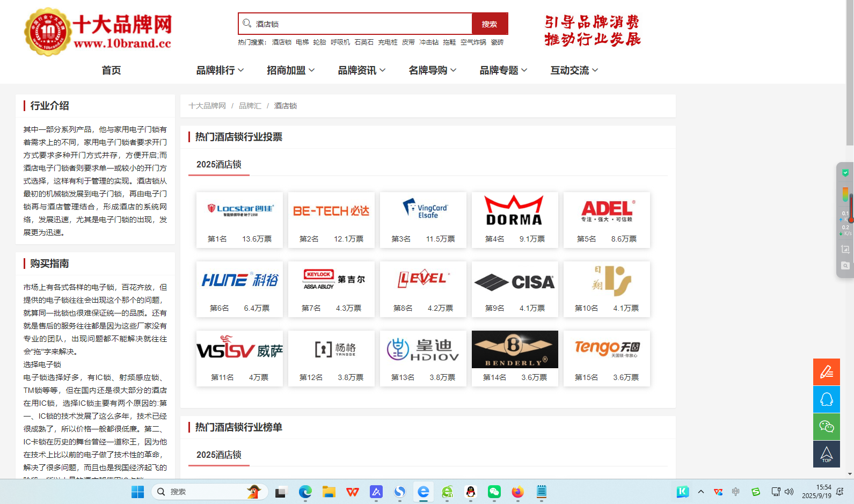This screenshot has height=504, width=854.
Task: Open the DORMA brand thumbnail
Action: [515, 220]
